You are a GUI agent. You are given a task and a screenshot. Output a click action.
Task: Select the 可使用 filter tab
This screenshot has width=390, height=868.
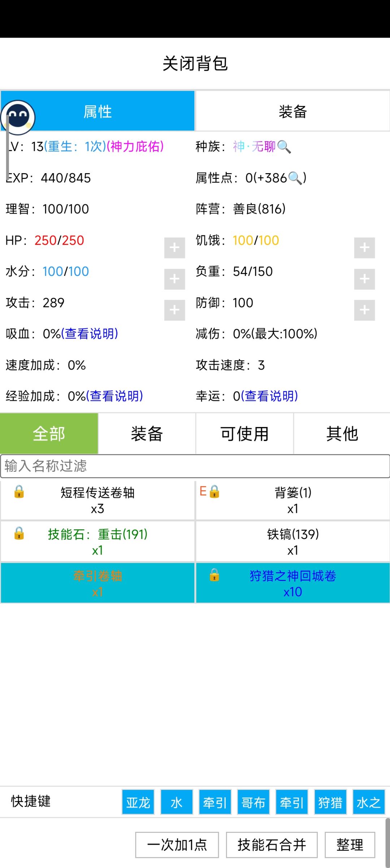click(x=244, y=433)
